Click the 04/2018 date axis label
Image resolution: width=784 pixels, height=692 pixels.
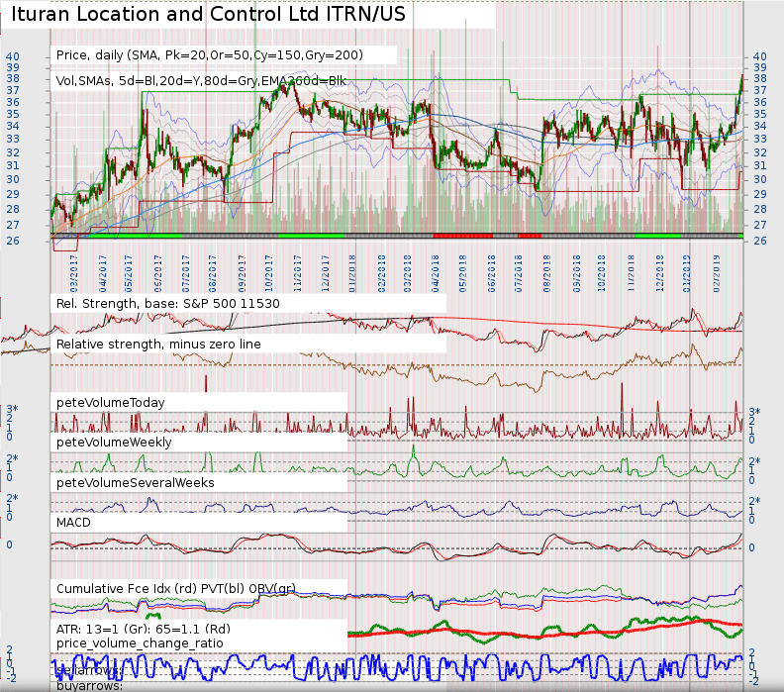[x=436, y=274]
